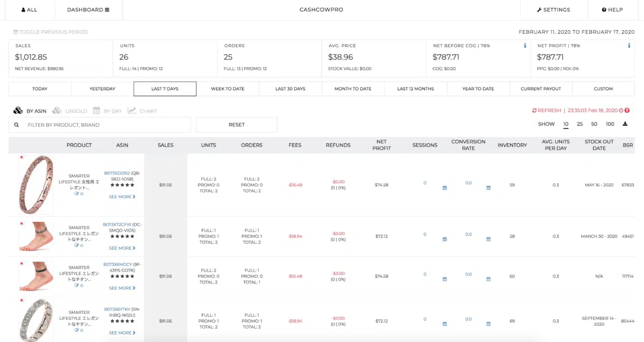
Task: Click the Net Before COG info icon
Action: click(x=525, y=46)
